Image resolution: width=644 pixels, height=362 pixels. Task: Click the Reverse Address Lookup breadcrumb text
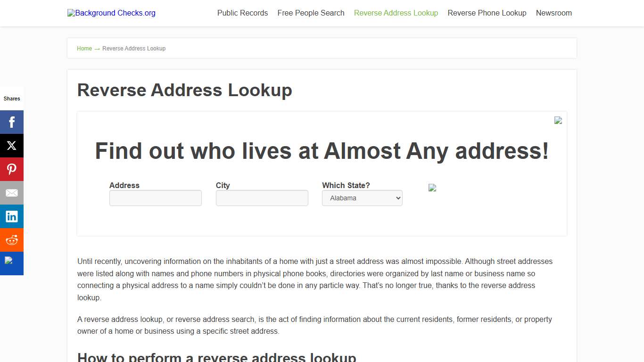[x=134, y=48]
